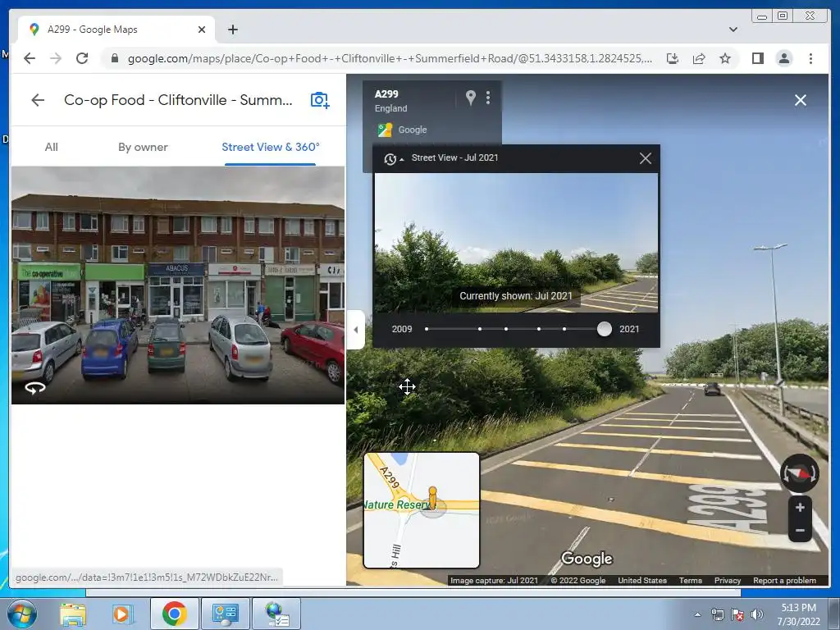Share this page icon in address bar

pos(699,58)
